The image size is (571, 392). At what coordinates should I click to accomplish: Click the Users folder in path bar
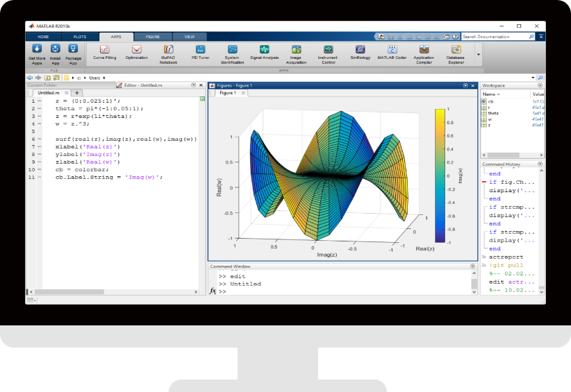tap(94, 78)
